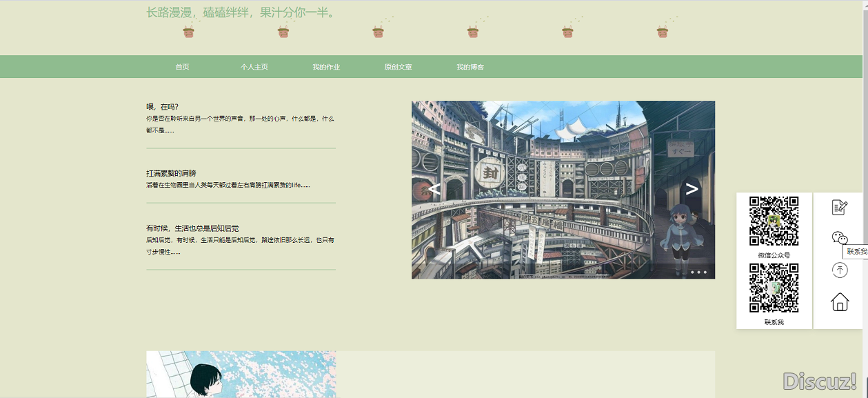Image resolution: width=868 pixels, height=398 pixels.
Task: Open the article titled 喂，在吗？
Action: click(x=163, y=107)
